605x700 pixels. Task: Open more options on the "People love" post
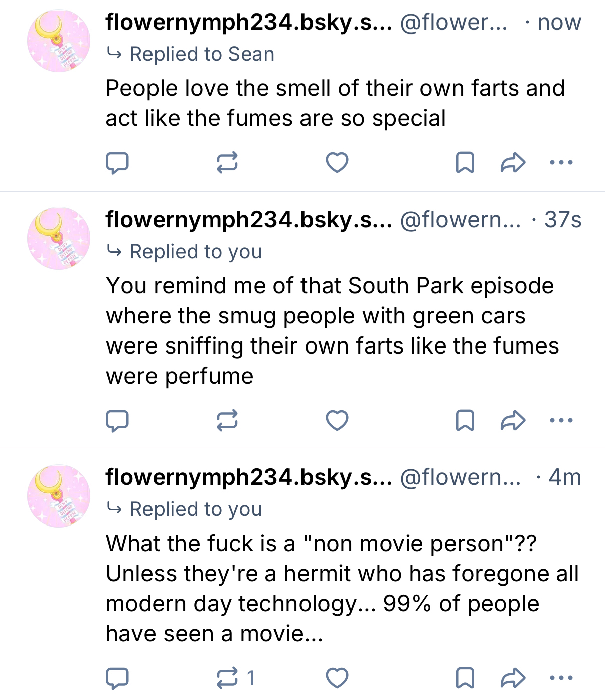(x=561, y=163)
